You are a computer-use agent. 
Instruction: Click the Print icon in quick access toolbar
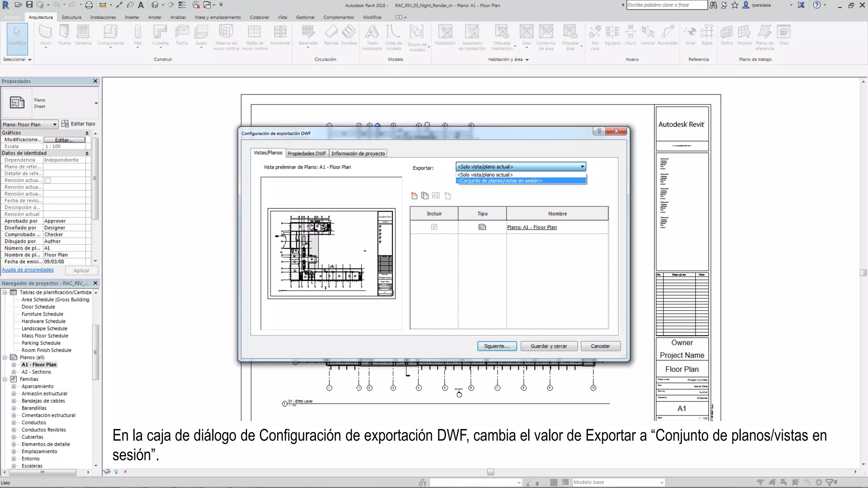tap(89, 5)
